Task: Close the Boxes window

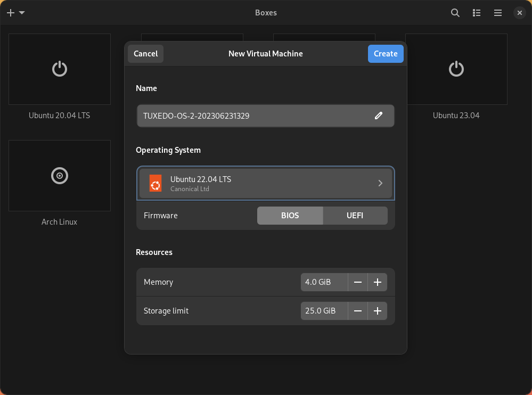Action: (x=519, y=13)
